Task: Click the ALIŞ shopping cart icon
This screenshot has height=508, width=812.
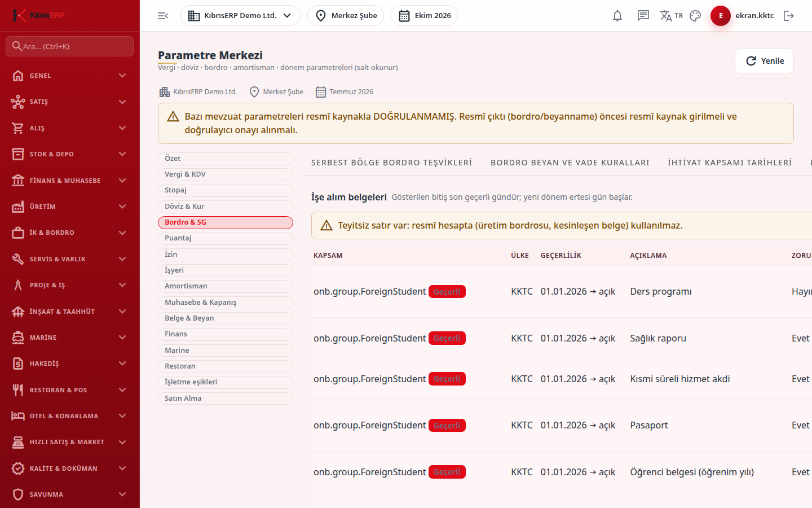Action: [x=18, y=128]
